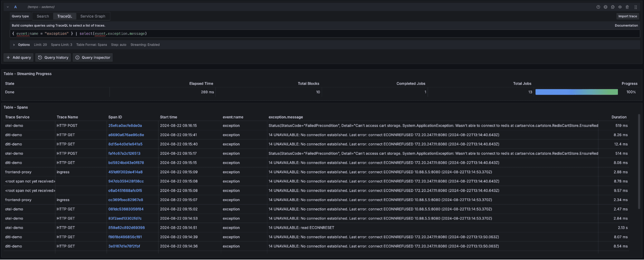Click the info icon in Query inspector
This screenshot has height=260, width=644.
(77, 58)
